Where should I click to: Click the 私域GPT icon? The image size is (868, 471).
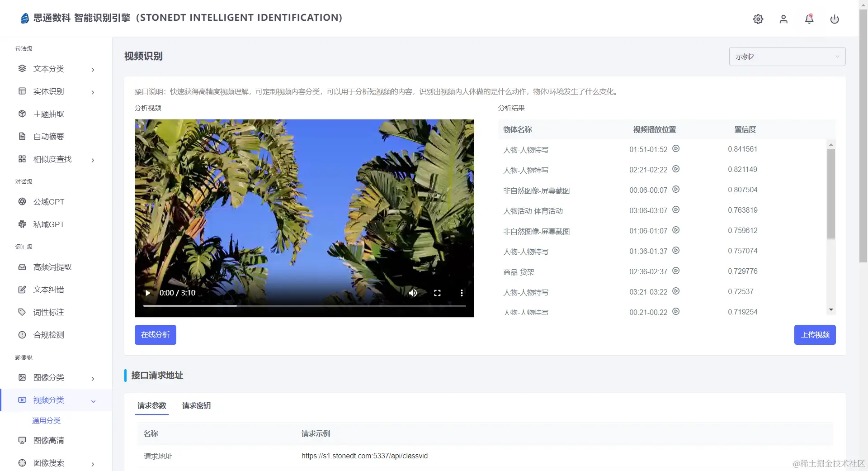[x=22, y=224]
